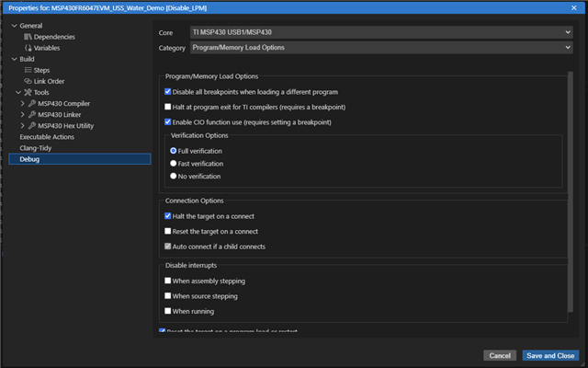
Task: Enable Halt at program exit option
Action: (x=168, y=107)
